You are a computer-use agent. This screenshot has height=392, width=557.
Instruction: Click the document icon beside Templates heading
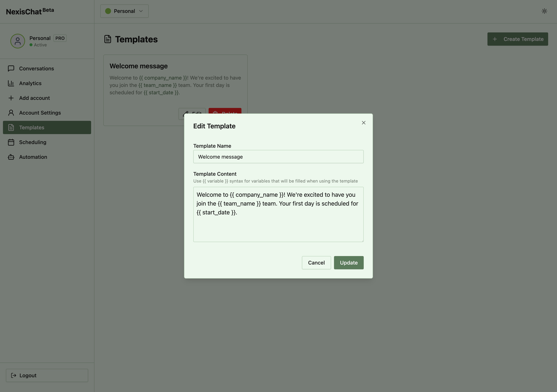pos(108,39)
